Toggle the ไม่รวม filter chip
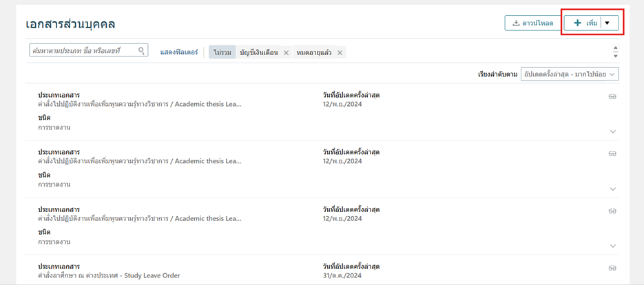The width and height of the screenshot is (644, 285). click(x=222, y=53)
